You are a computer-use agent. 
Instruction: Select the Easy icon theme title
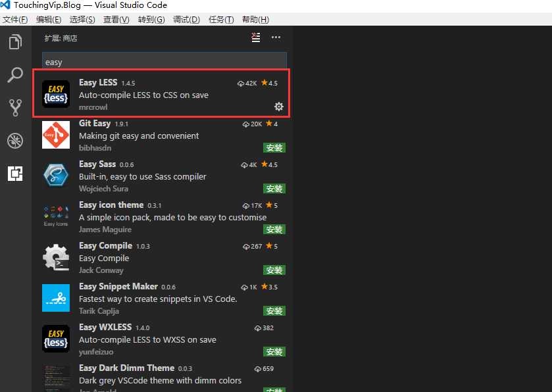coord(111,205)
